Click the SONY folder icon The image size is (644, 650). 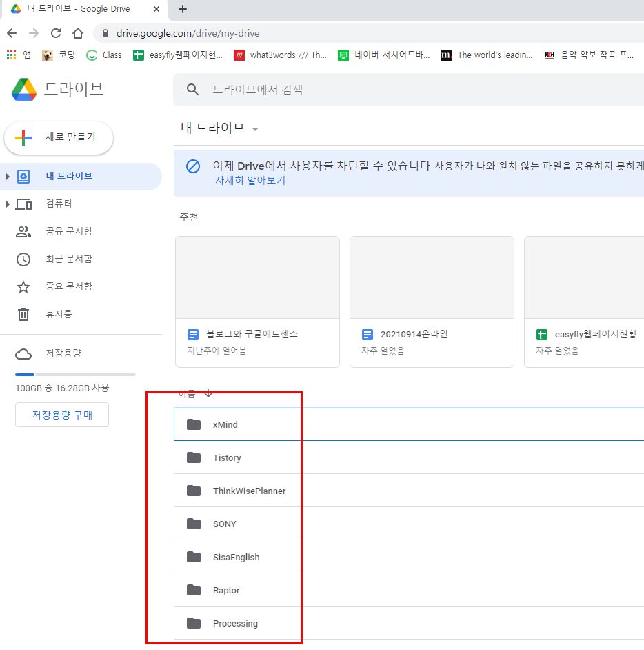pos(194,524)
